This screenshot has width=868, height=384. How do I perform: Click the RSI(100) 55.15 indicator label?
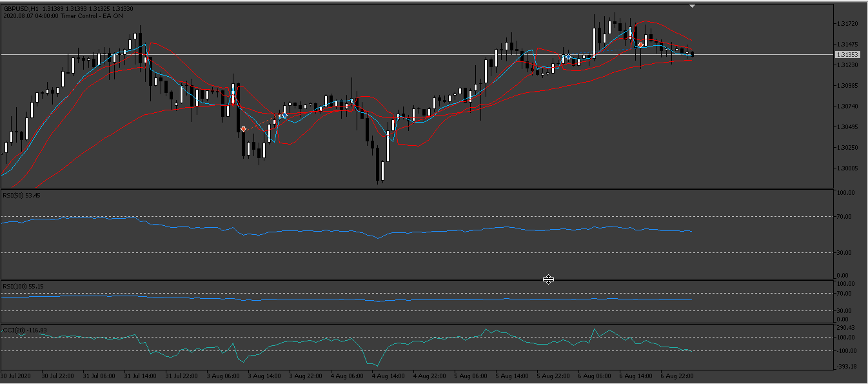[x=23, y=285]
